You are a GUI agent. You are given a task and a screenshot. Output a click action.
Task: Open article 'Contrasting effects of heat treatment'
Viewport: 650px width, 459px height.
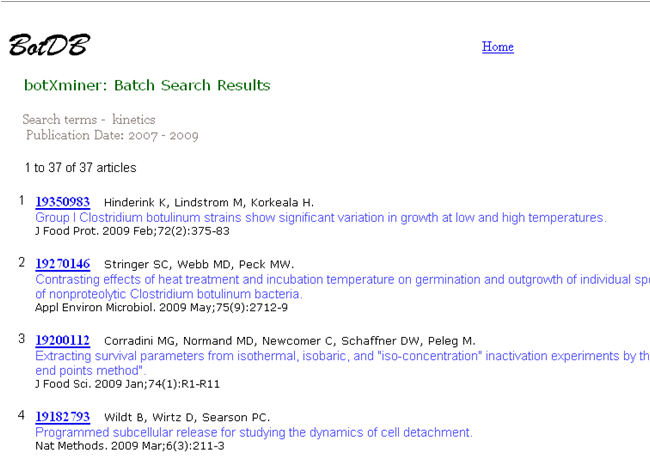tap(342, 287)
